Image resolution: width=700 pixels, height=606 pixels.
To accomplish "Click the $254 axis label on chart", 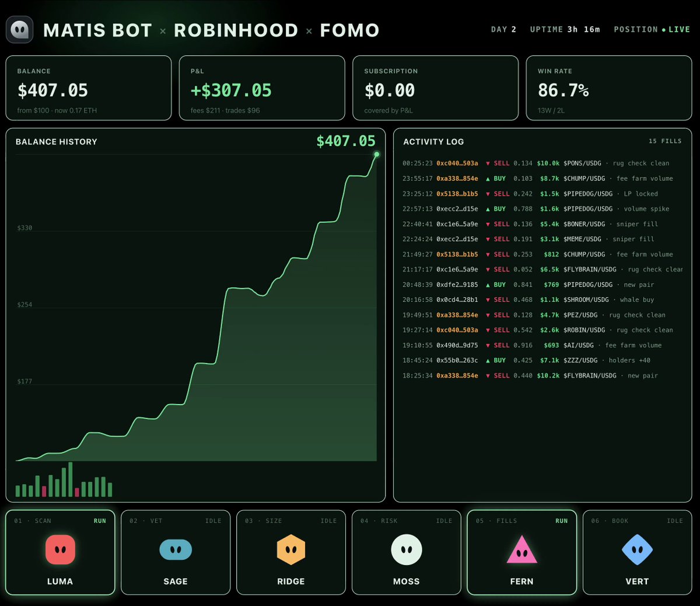I will [x=24, y=305].
